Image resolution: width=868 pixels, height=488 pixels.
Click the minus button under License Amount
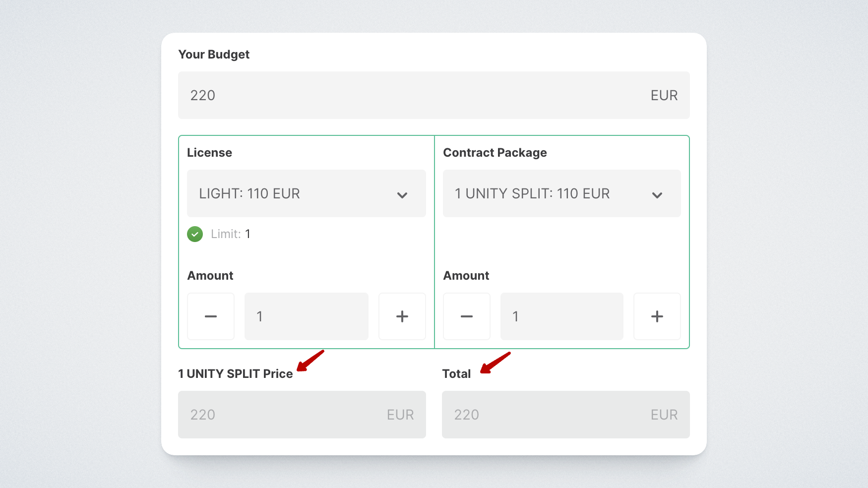[211, 316]
